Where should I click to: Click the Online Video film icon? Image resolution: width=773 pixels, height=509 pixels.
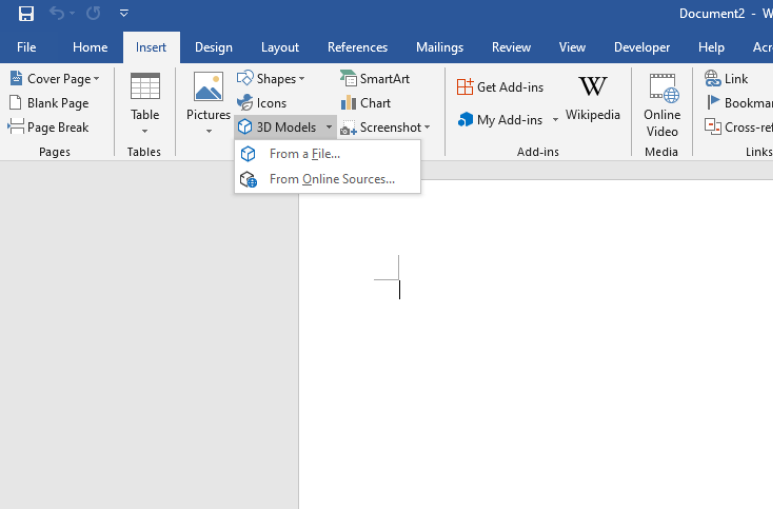(664, 88)
